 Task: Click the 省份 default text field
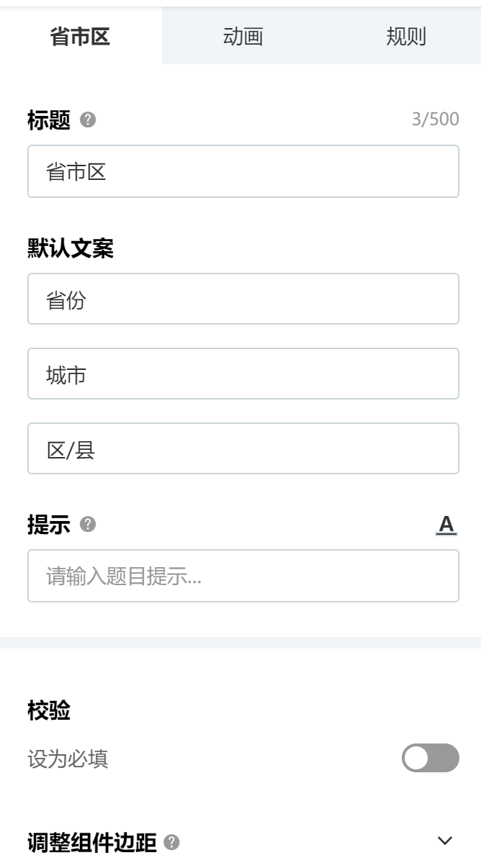tap(243, 299)
